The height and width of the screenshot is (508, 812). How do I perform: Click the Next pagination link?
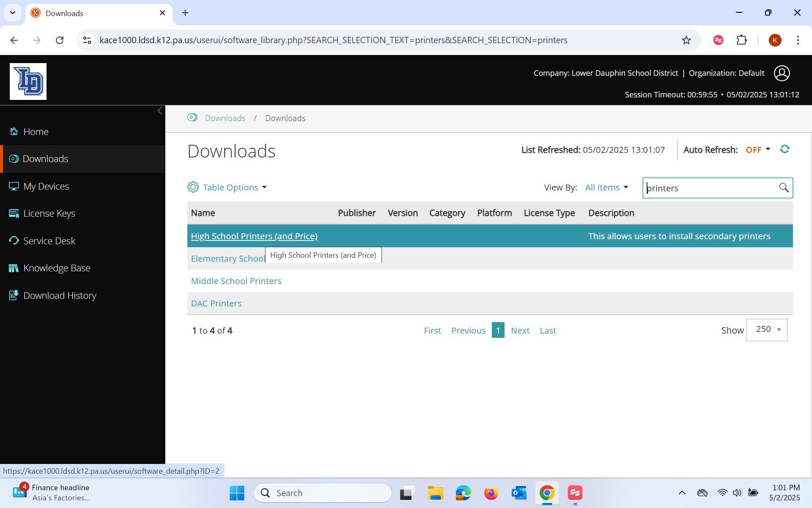coord(520,331)
